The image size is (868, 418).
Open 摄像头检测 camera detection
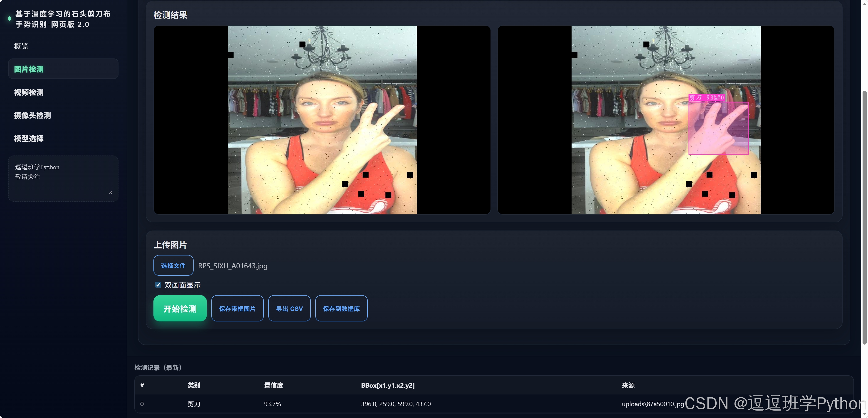32,115
